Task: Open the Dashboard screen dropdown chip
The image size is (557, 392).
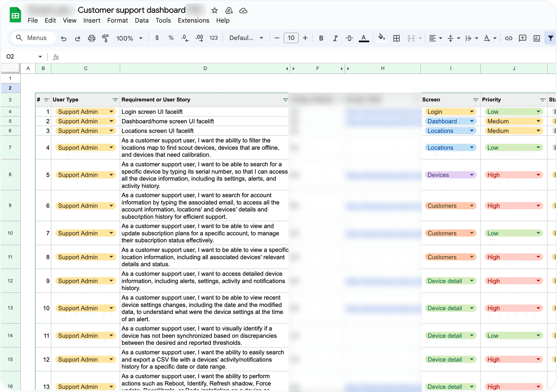Action: tap(451, 121)
